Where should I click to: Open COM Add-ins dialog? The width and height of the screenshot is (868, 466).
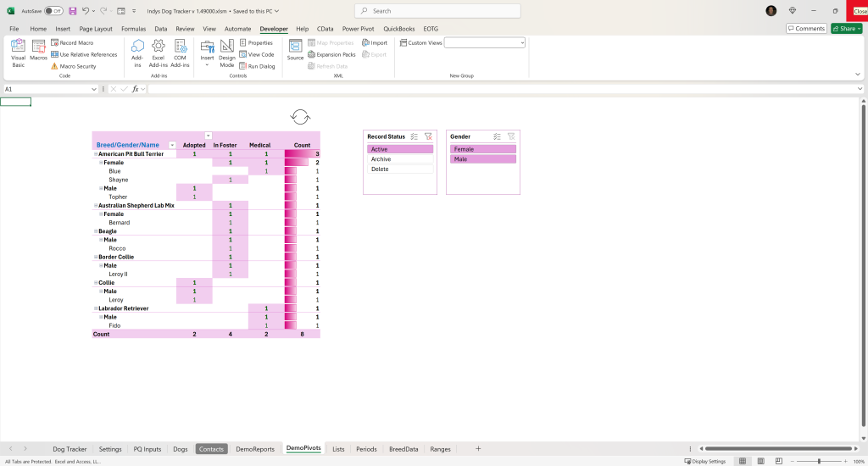pos(180,53)
